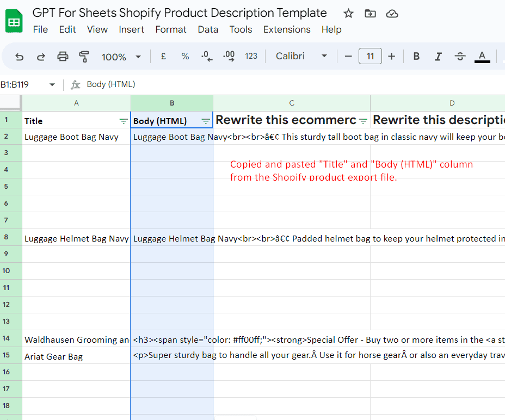The image size is (505, 420).
Task: Select column A header
Action: pyautogui.click(x=76, y=103)
